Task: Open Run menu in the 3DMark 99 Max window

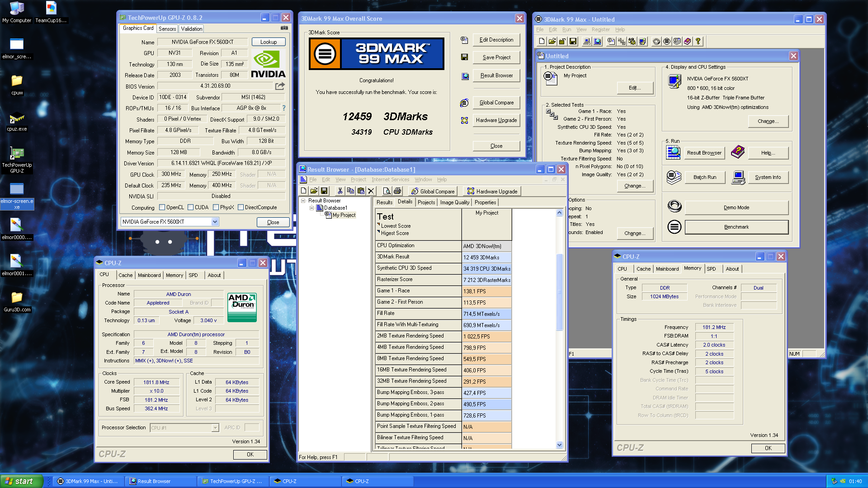Action: [567, 29]
